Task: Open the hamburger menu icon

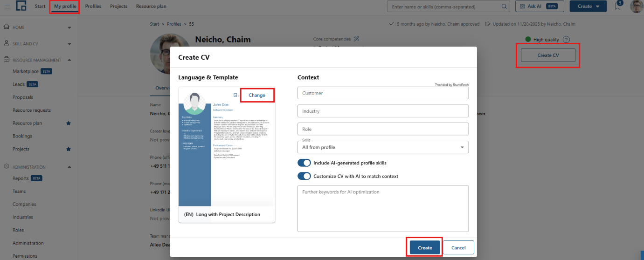Action: tap(7, 7)
